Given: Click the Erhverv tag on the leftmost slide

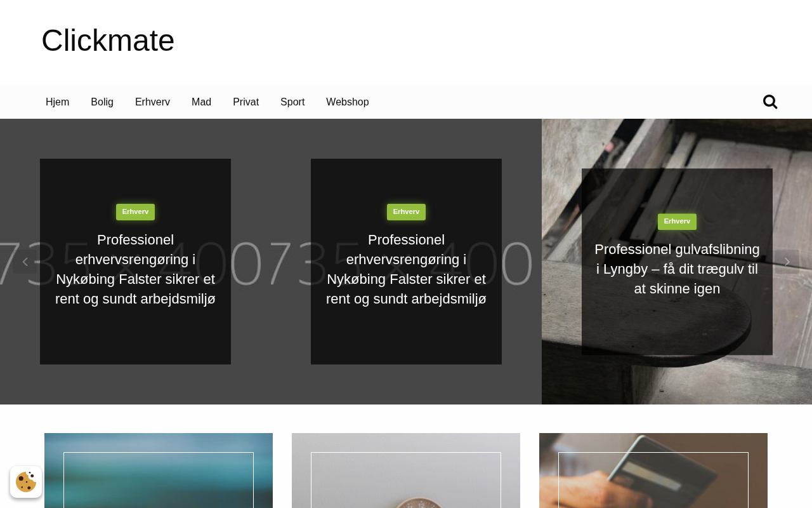Looking at the screenshot, I should 135,212.
